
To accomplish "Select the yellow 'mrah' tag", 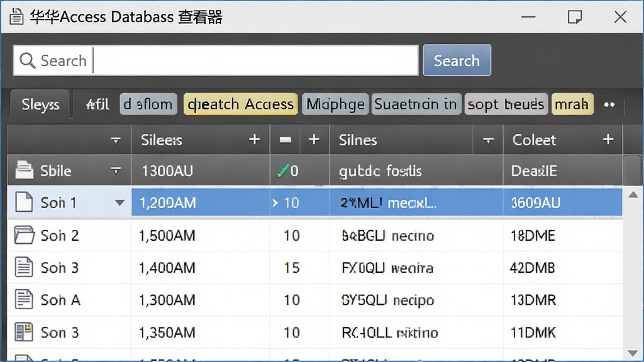I will coord(572,104).
